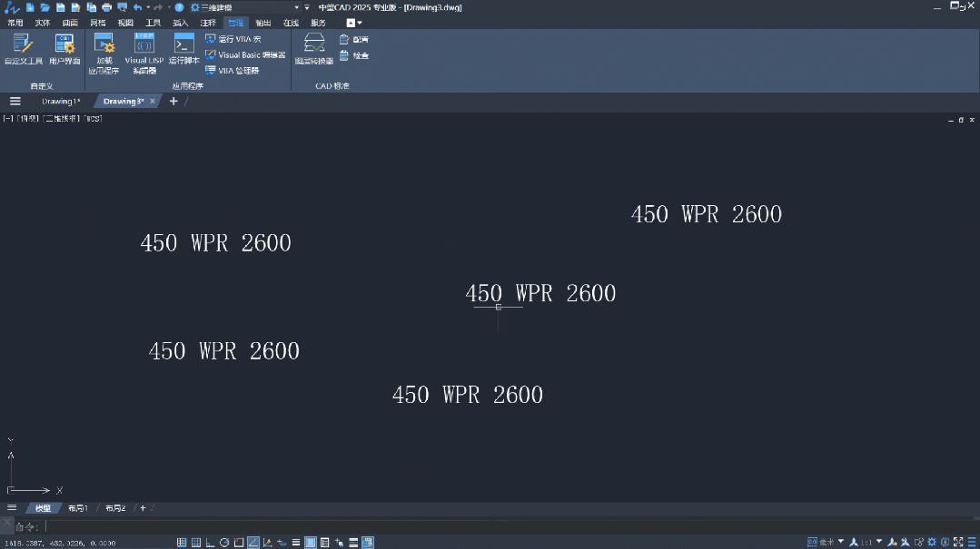This screenshot has height=549, width=980.
Task: Toggle polar tracking in status bar
Action: tap(224, 543)
